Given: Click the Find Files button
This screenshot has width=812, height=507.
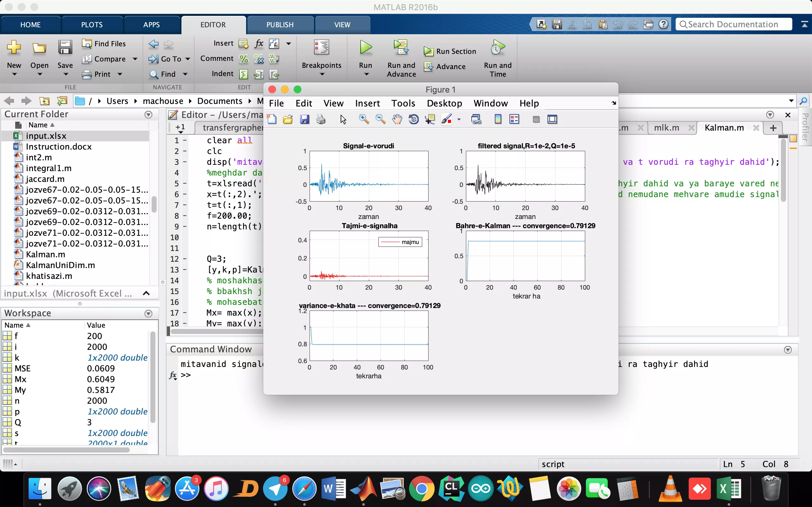Looking at the screenshot, I should click(104, 44).
